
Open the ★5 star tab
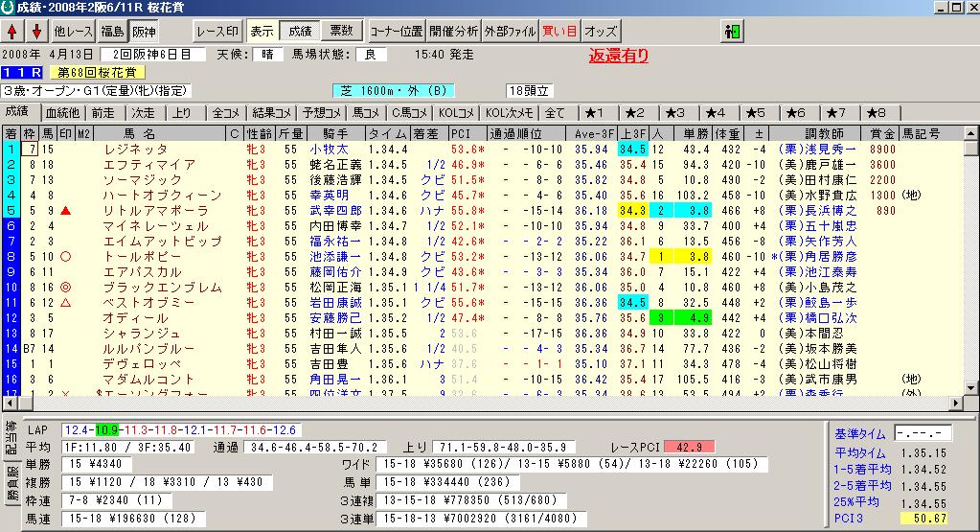click(756, 112)
